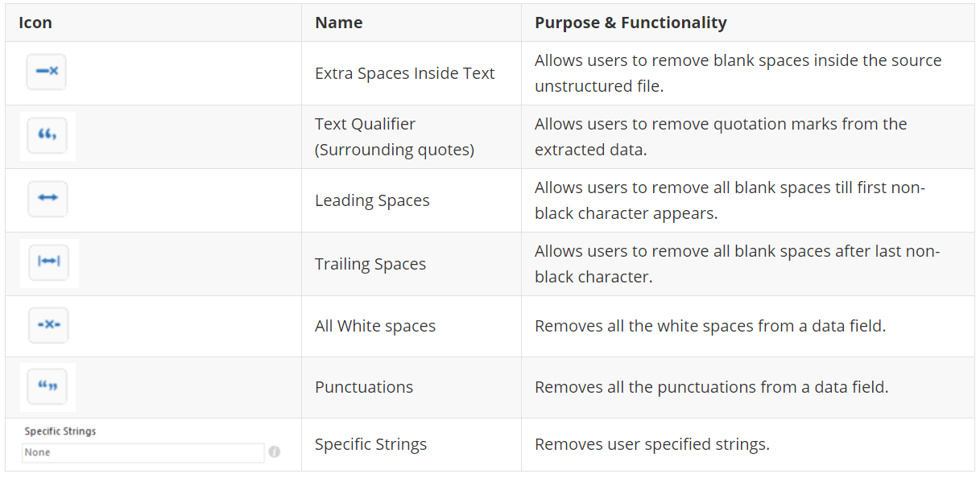Image resolution: width=980 pixels, height=478 pixels.
Task: Select the "Text Qualifier (Surrounding quotes)" name
Action: click(x=394, y=137)
